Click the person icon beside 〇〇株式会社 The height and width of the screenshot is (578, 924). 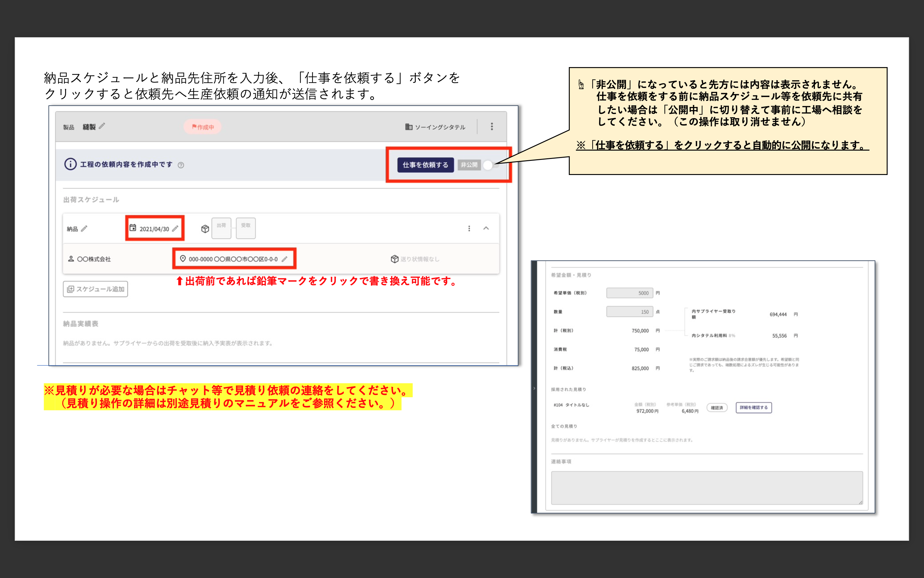pos(71,259)
